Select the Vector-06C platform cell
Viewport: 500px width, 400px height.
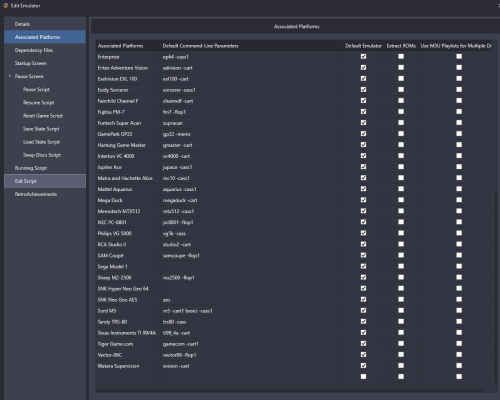coord(128,355)
